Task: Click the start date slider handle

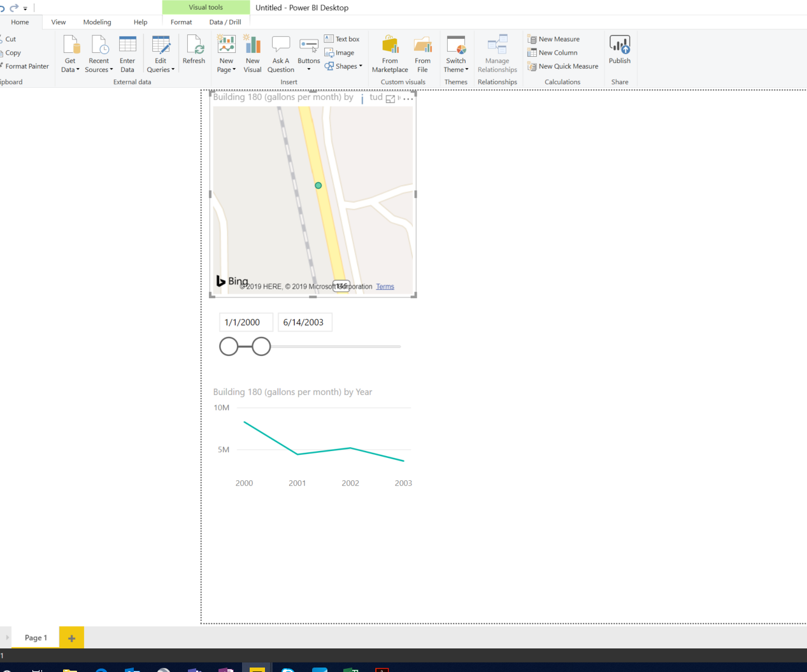Action: click(x=229, y=347)
